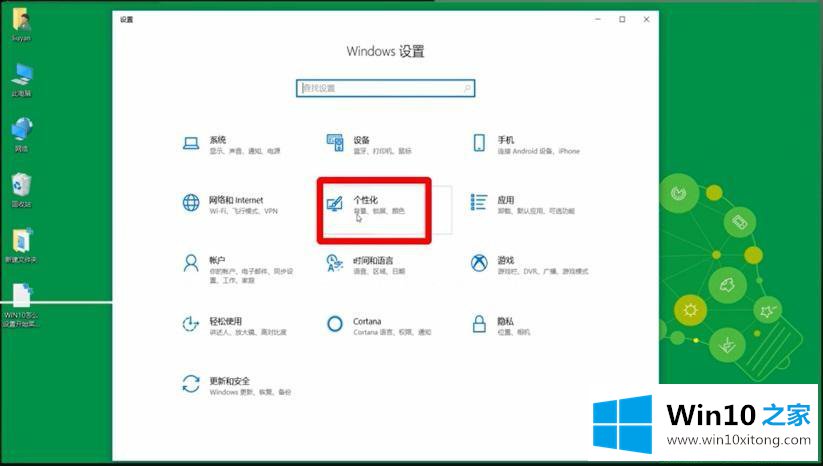
Task: Open the 帐户 (Accounts) person icon
Action: pyautogui.click(x=191, y=263)
